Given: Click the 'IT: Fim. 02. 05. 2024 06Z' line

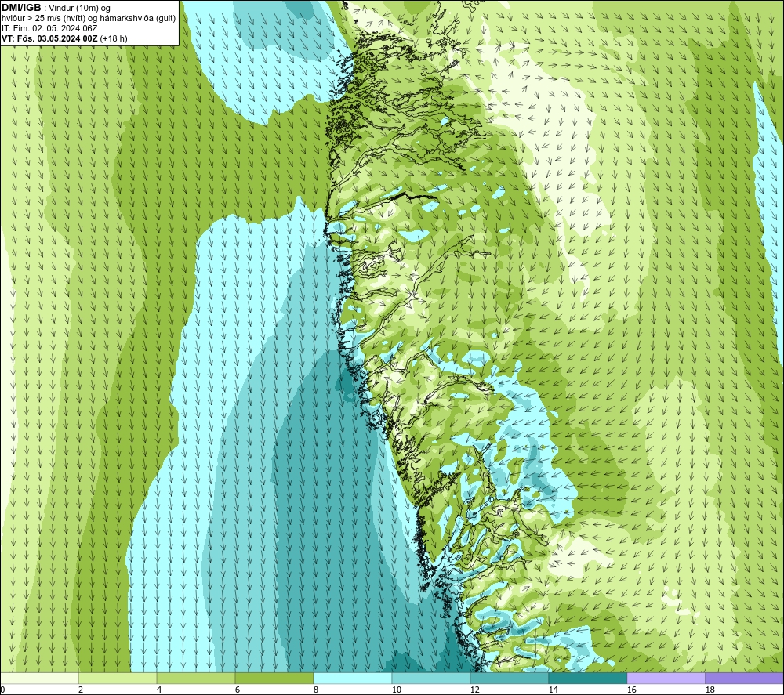Looking at the screenshot, I should click(49, 28).
